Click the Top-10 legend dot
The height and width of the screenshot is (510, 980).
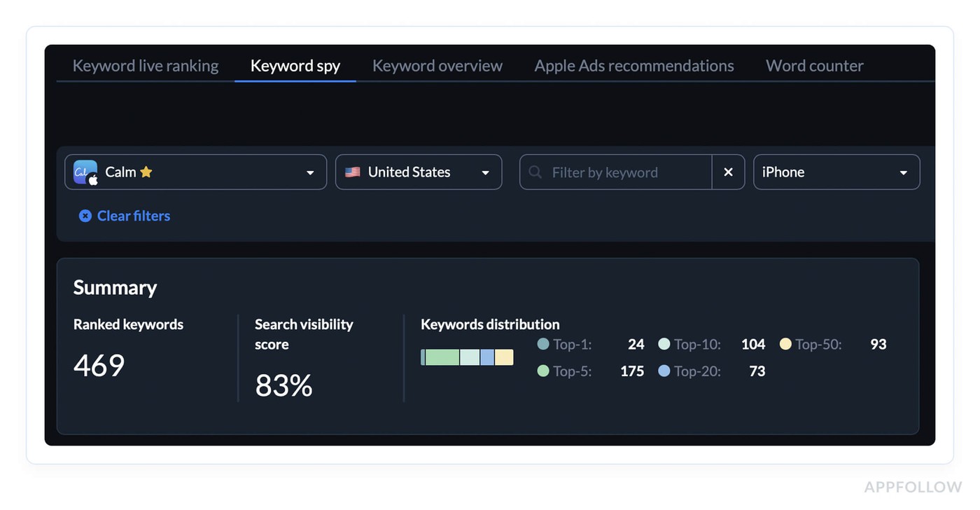click(664, 344)
